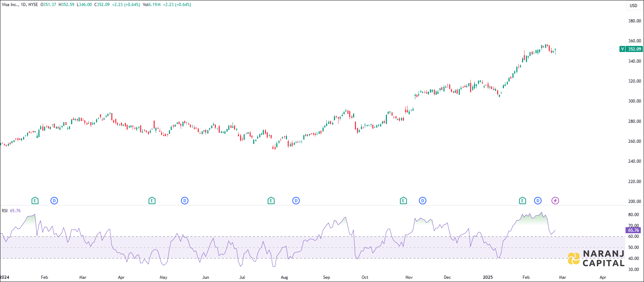Click the February 2024 dividend D marker

(x=54, y=201)
